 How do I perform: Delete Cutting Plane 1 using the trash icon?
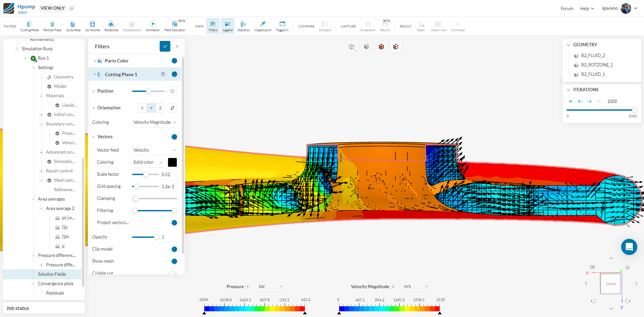[163, 74]
